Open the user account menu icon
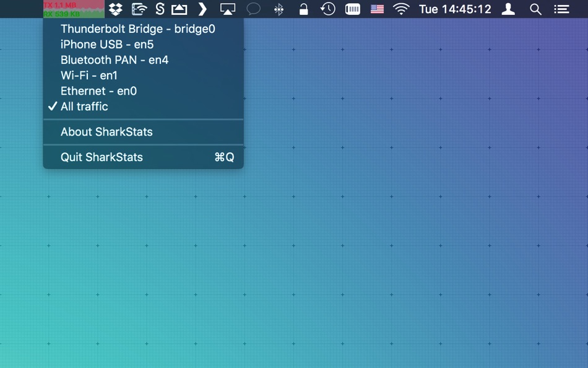The width and height of the screenshot is (588, 368). coord(508,9)
